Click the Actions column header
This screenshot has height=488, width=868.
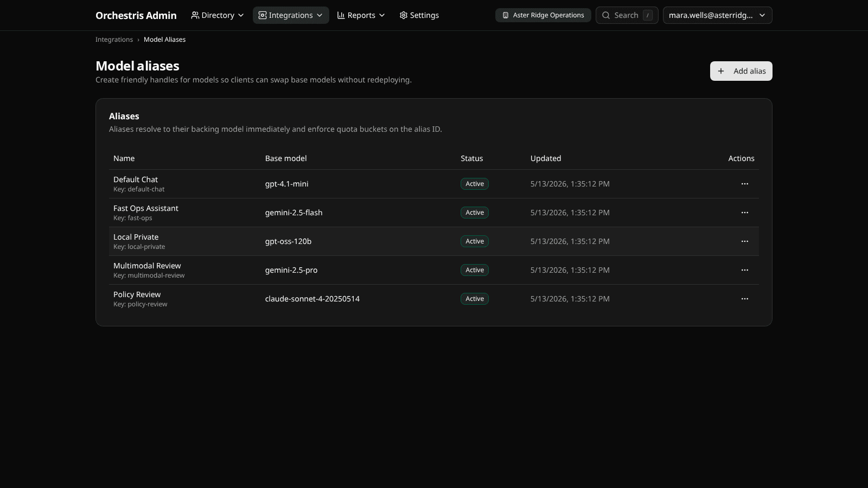pyautogui.click(x=741, y=158)
